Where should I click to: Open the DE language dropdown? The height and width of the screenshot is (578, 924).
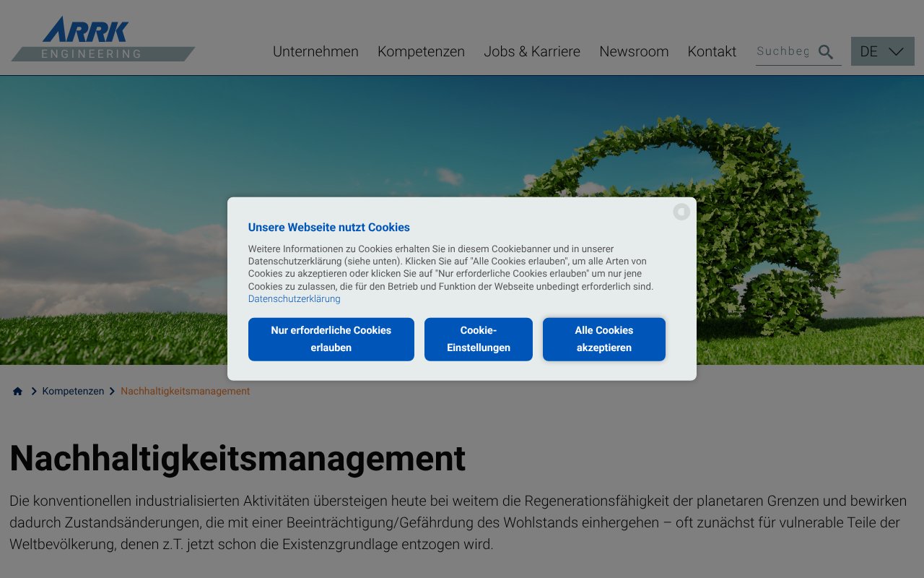[882, 51]
